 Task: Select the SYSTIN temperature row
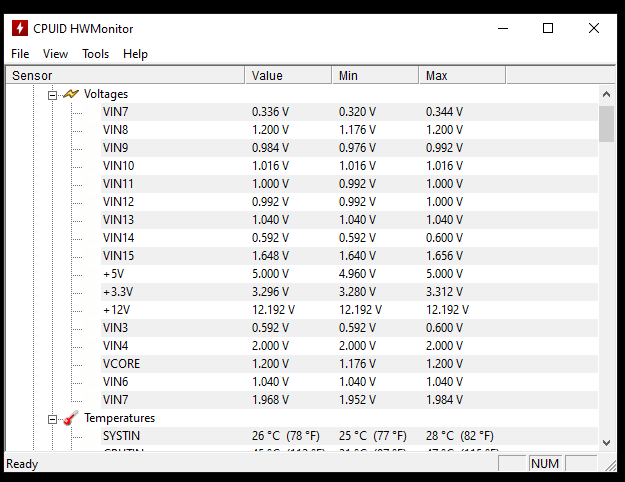pos(349,436)
